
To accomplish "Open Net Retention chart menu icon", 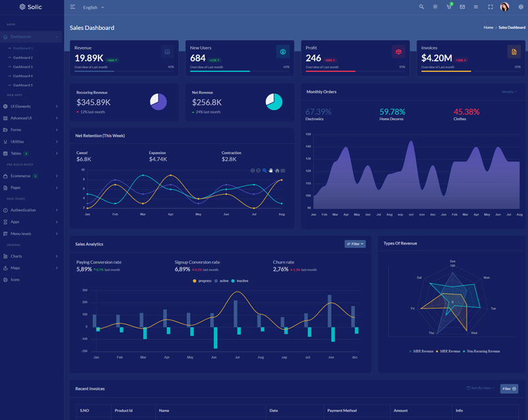I will [x=283, y=170].
